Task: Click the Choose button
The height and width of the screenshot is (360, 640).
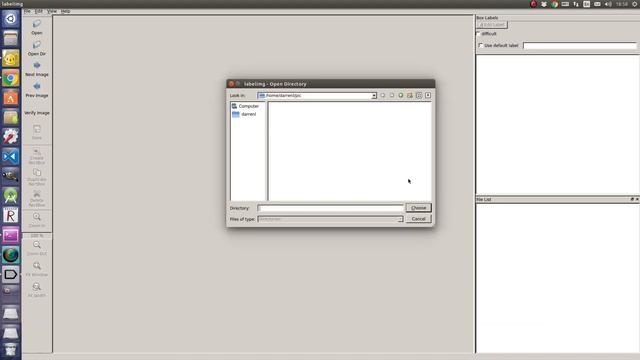Action: [418, 208]
